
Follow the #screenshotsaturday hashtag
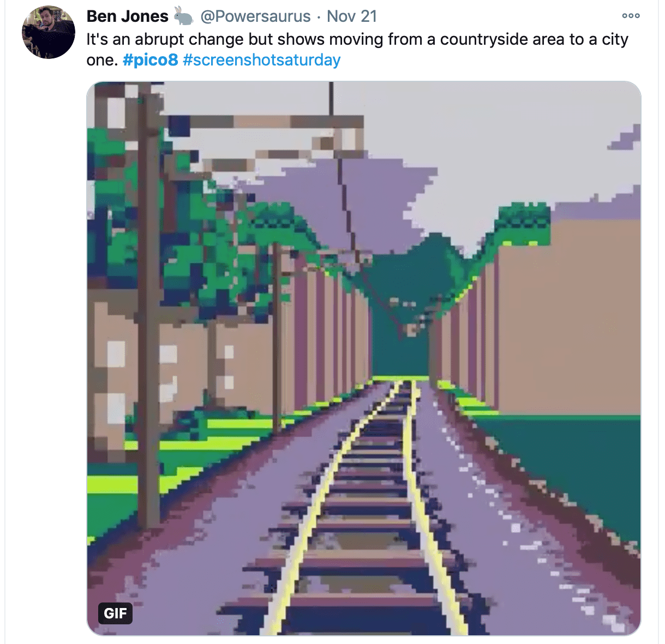[262, 59]
